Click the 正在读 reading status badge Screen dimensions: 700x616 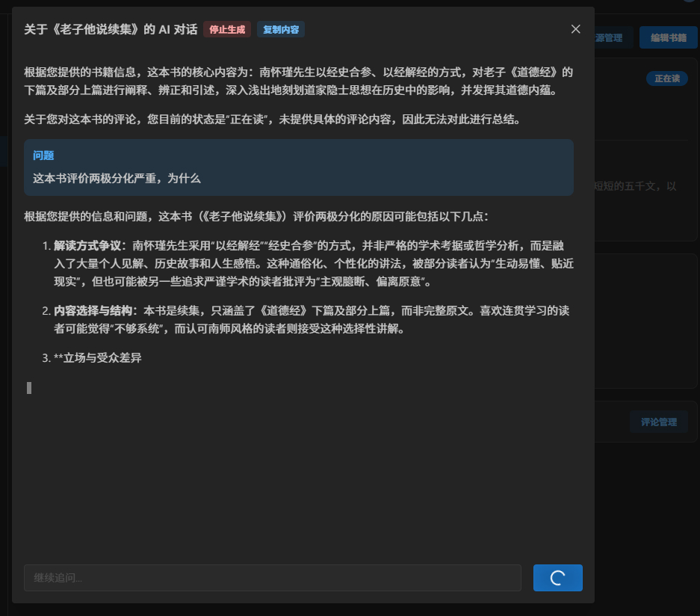pyautogui.click(x=666, y=78)
